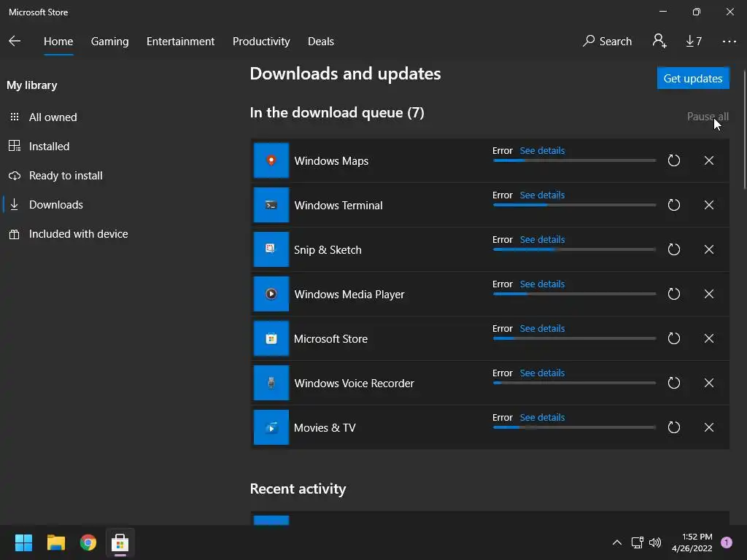Open the Windows Start menu
Viewport: 747px width, 560px height.
(23, 542)
